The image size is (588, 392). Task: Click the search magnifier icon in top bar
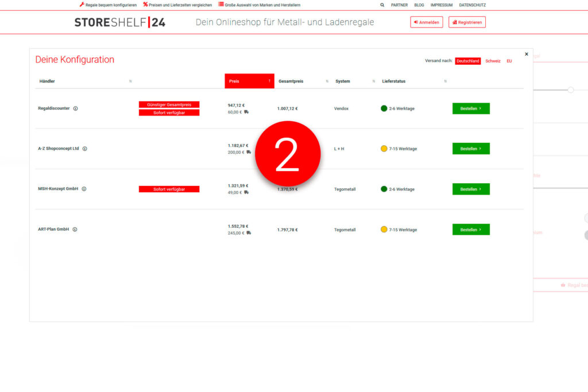coord(382,5)
